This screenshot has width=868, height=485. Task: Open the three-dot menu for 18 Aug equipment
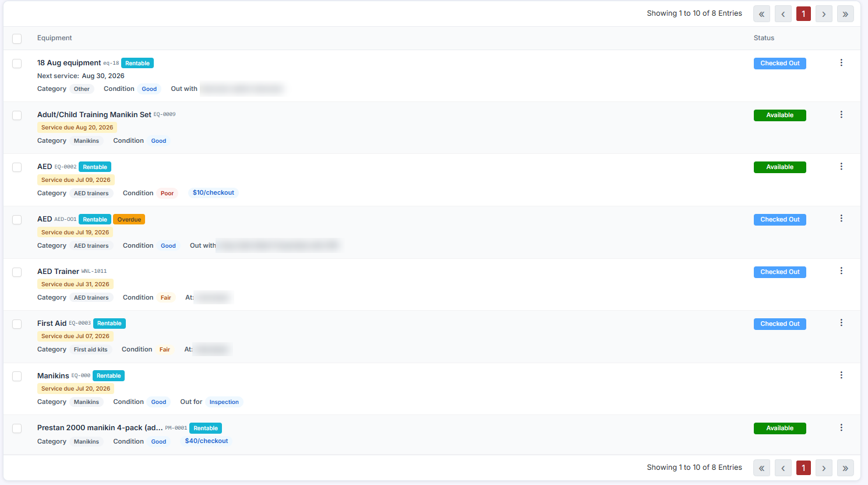point(841,62)
